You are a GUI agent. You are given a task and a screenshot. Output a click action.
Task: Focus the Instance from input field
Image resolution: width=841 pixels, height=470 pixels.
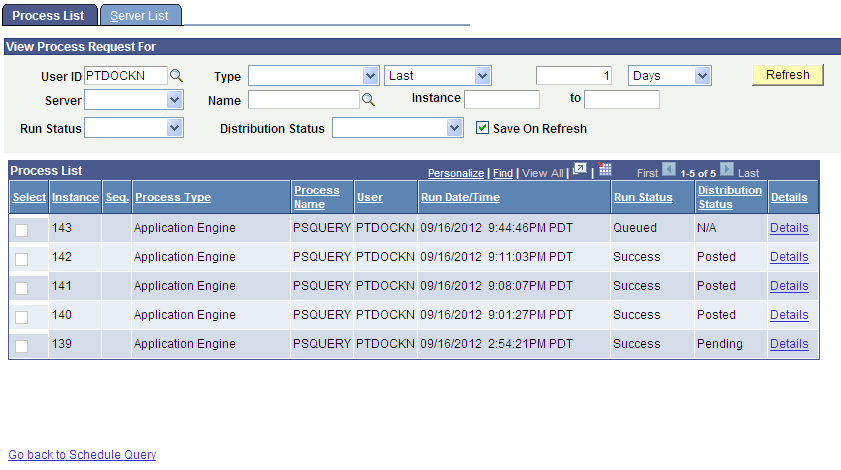(x=502, y=99)
